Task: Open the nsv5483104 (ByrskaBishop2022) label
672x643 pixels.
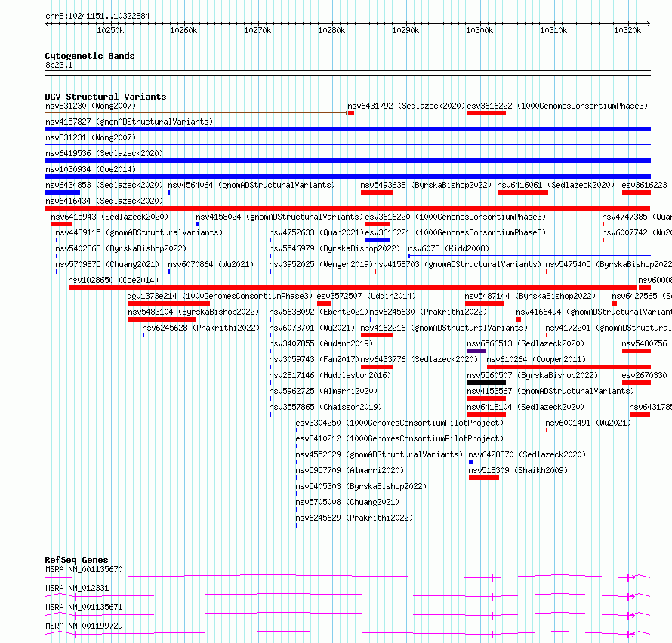Action: [x=194, y=312]
